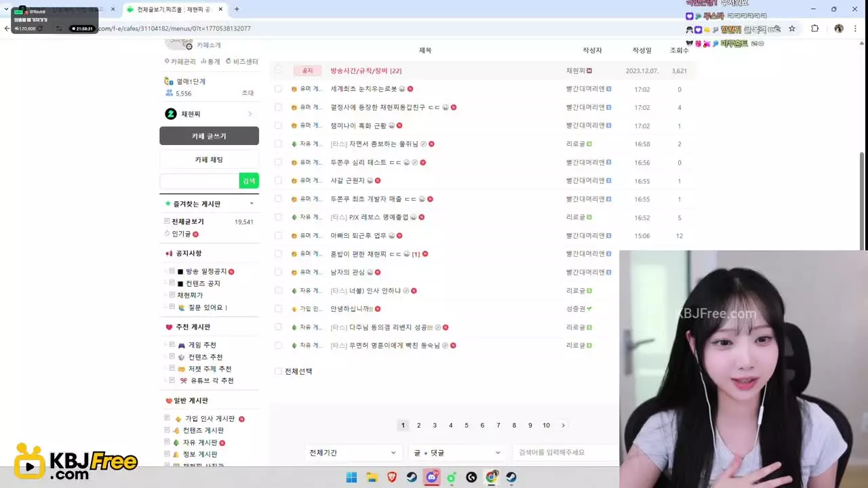Click 채현찌 author badge on notice row
Image resolution: width=868 pixels, height=488 pixels.
point(589,70)
